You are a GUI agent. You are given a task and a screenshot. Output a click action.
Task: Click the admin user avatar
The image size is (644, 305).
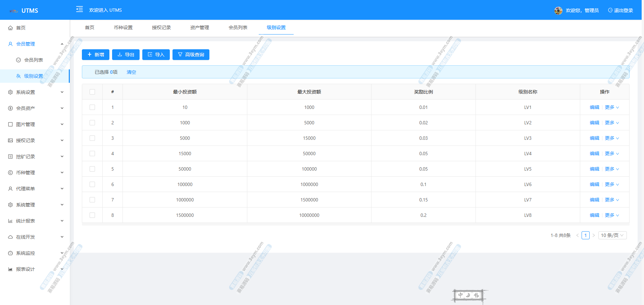[x=558, y=11]
